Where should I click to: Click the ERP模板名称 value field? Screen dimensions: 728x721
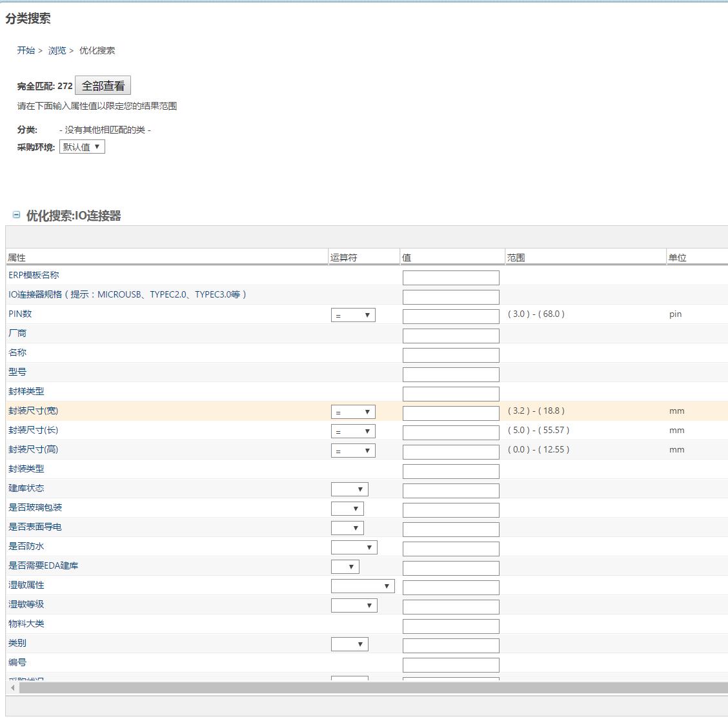(x=451, y=278)
